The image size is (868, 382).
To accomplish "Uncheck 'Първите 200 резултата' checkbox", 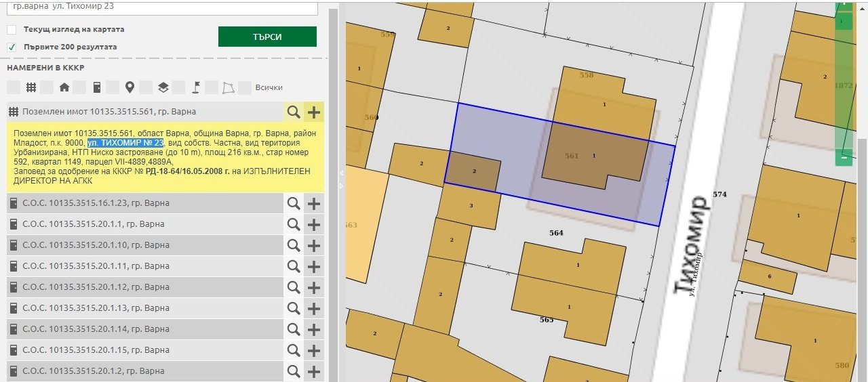I will pyautogui.click(x=12, y=47).
